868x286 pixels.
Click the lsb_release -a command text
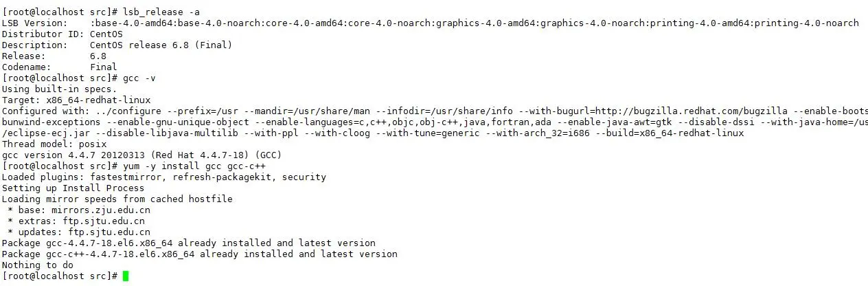tap(162, 12)
